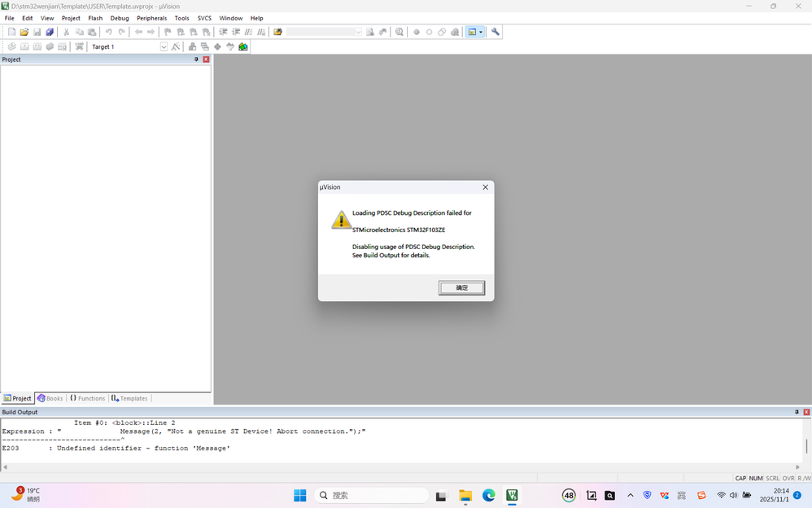The image size is (812, 508).
Task: Switch to the Books tab
Action: (50, 399)
